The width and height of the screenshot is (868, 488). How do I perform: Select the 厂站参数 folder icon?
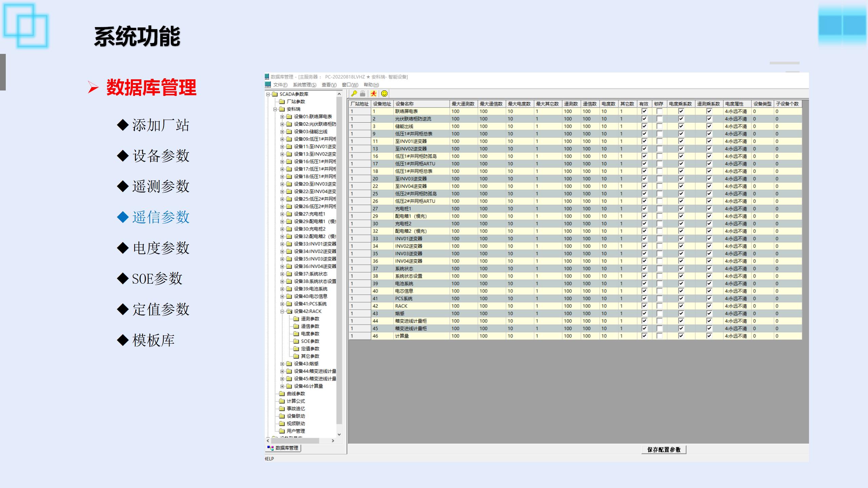click(282, 102)
